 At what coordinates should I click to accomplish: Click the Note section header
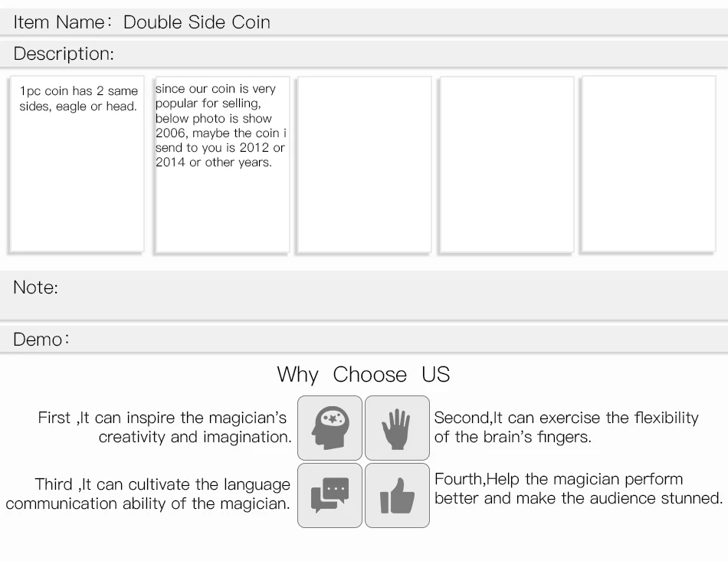coord(364,295)
